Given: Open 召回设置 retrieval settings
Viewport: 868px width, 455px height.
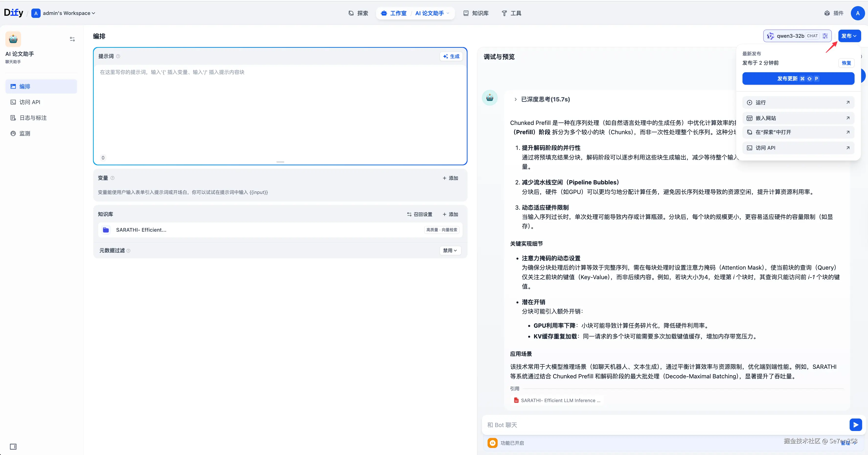Looking at the screenshot, I should [420, 214].
